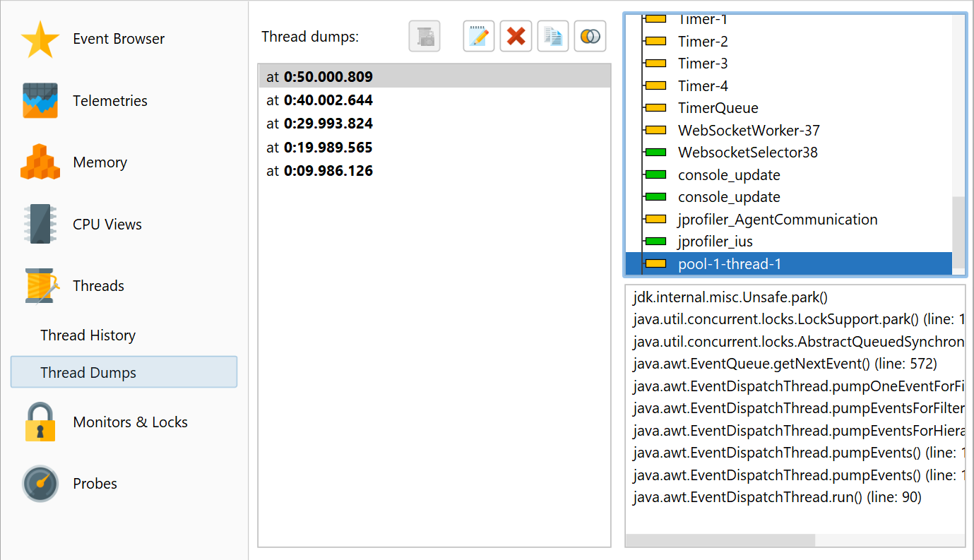Select the pumpOneEventForFi… stack frame
The width and height of the screenshot is (974, 560).
click(798, 386)
